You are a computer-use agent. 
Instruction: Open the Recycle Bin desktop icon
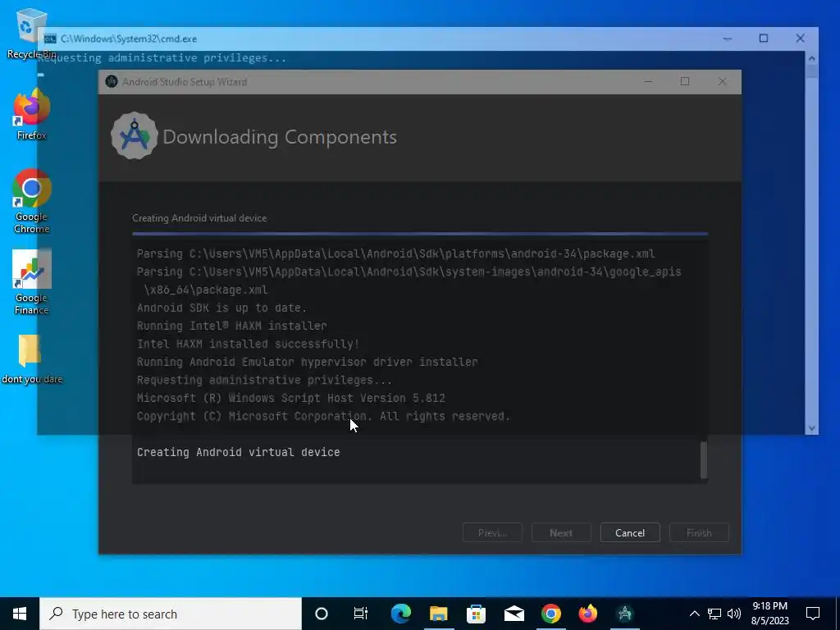tap(31, 33)
